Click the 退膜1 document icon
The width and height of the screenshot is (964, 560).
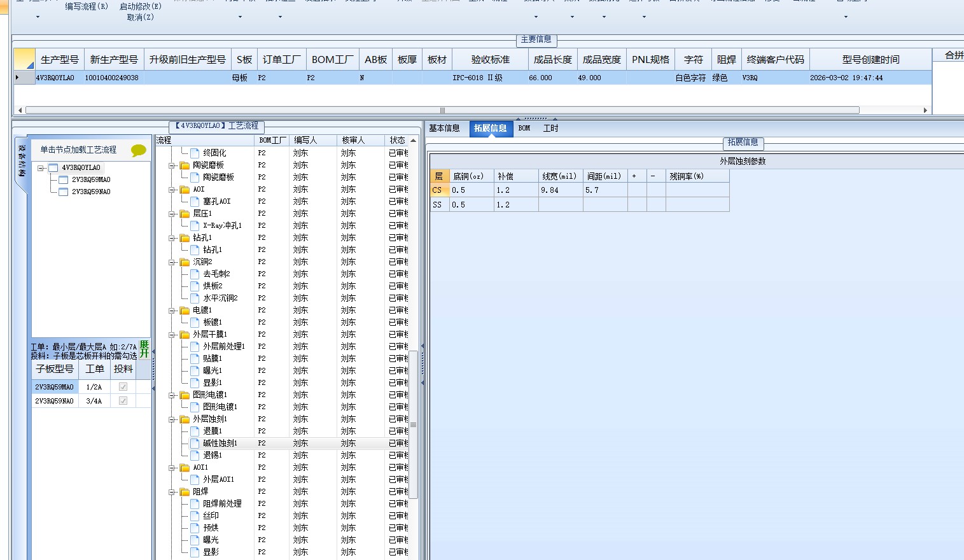[195, 431]
